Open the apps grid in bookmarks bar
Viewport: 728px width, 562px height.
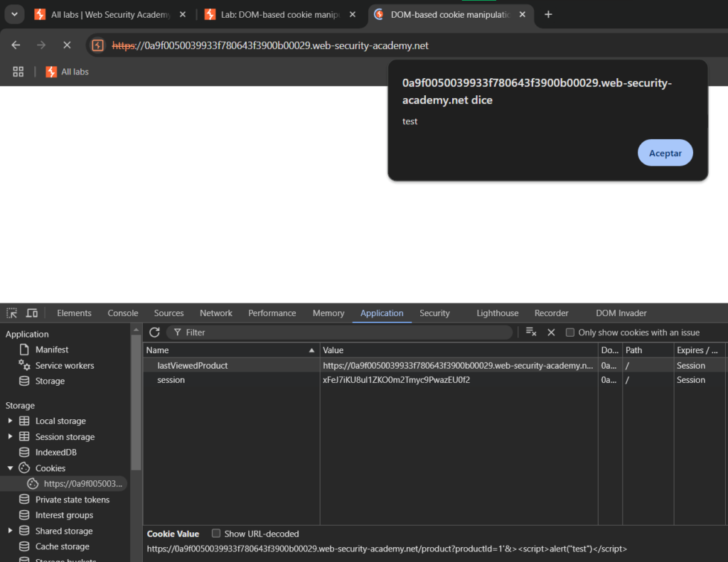pos(18,72)
